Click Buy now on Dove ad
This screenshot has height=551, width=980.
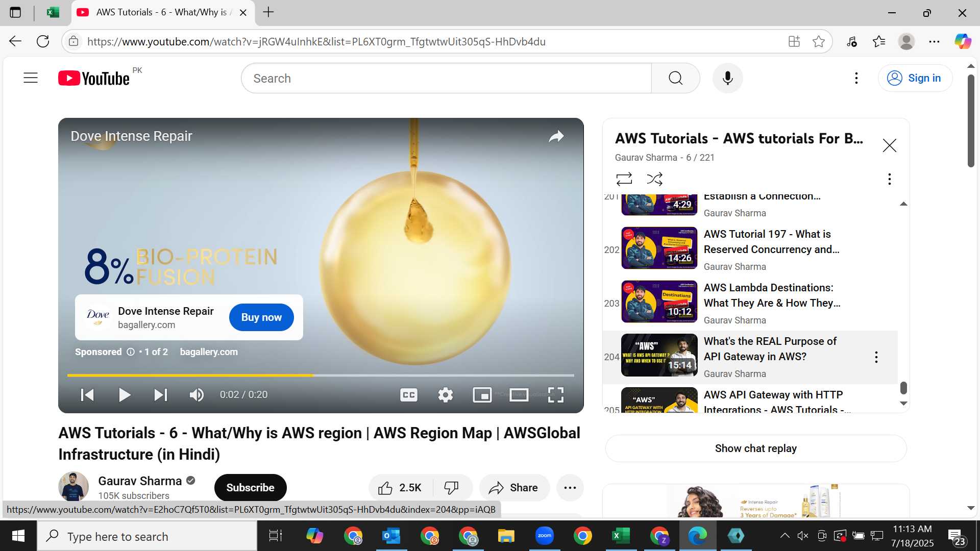click(x=261, y=317)
